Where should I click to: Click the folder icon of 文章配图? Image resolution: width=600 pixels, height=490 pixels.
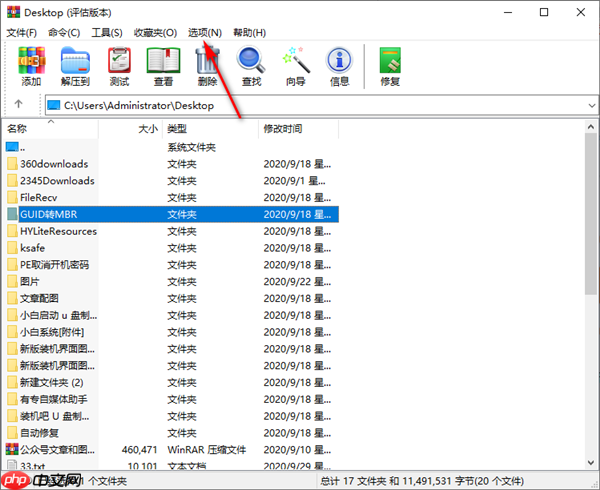[x=12, y=298]
